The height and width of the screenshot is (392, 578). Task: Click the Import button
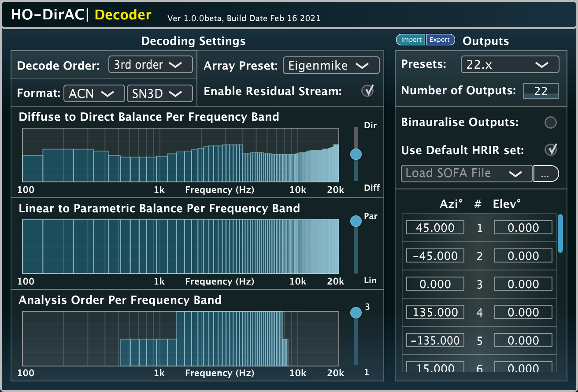[x=411, y=40]
